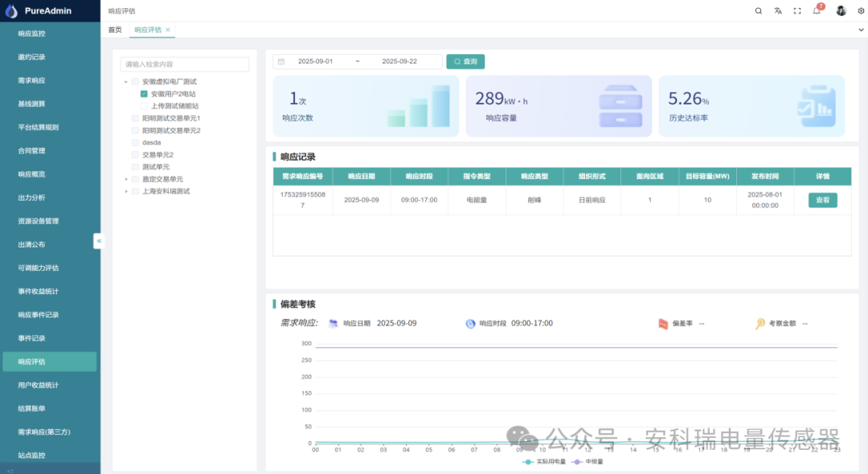868x474 pixels.
Task: Toggle fullscreen mode icon
Action: point(797,10)
